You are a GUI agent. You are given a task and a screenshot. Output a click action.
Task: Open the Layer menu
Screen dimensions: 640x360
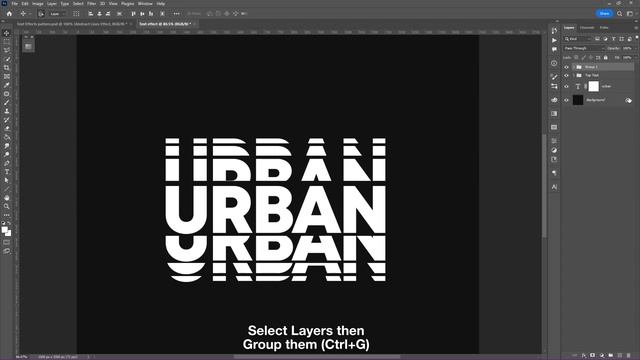pyautogui.click(x=52, y=4)
